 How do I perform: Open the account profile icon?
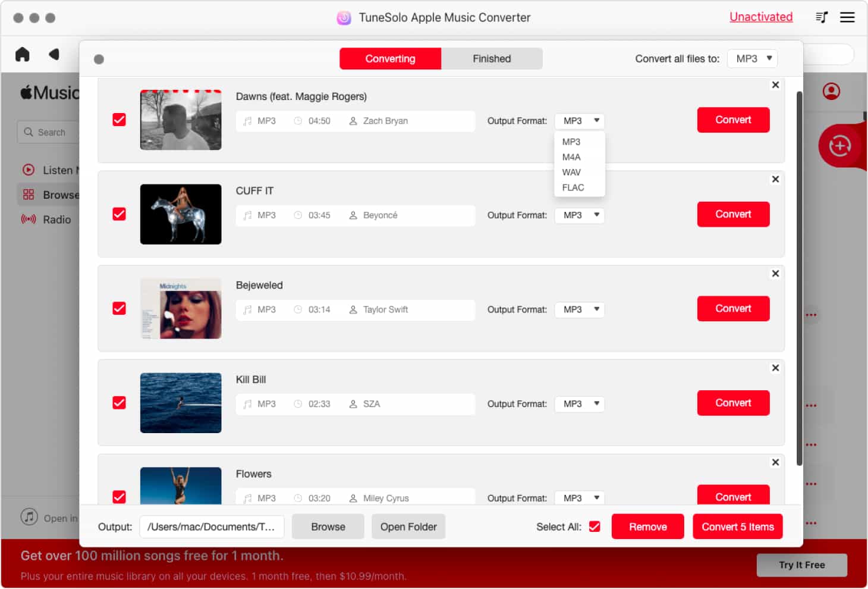coord(831,91)
